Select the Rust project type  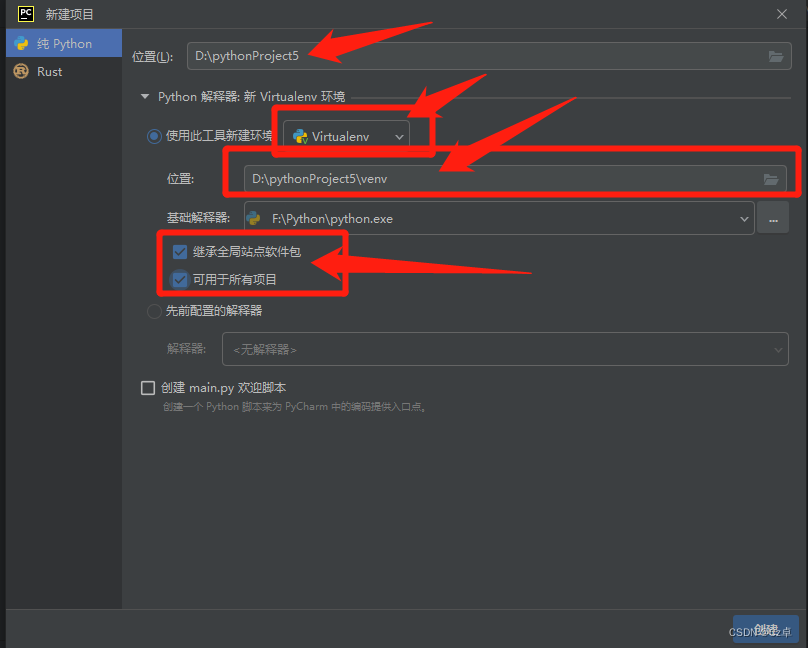(64, 72)
